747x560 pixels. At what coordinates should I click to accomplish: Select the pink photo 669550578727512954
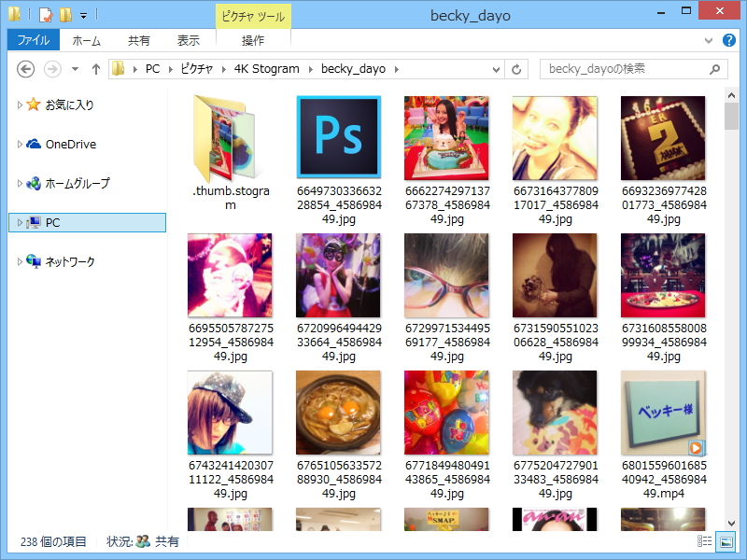(x=231, y=298)
